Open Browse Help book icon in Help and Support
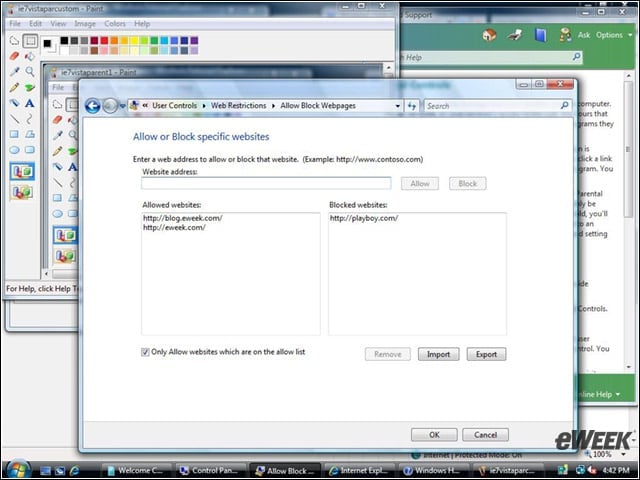The image size is (640, 480). pos(540,35)
